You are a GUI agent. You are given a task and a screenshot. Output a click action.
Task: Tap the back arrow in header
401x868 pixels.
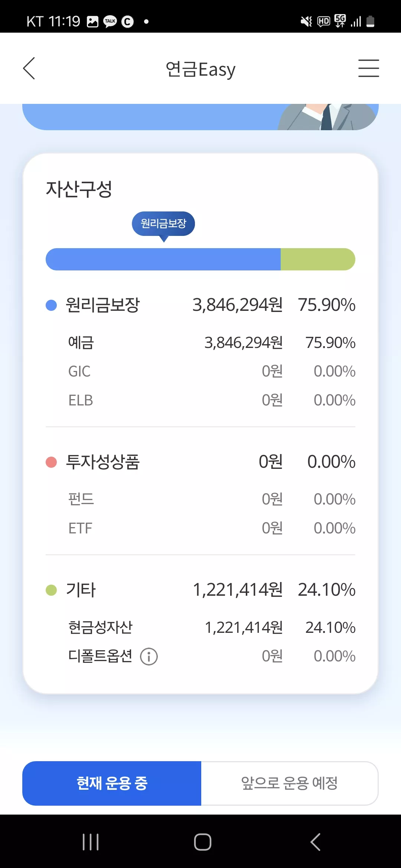tap(29, 68)
